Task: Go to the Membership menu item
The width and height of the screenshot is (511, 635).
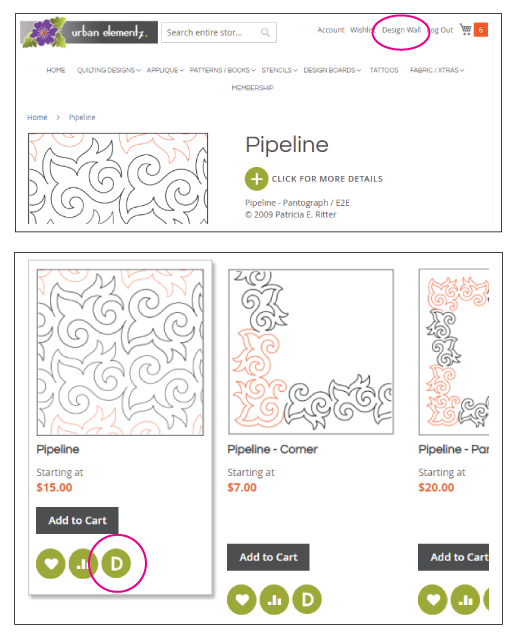Action: pos(252,87)
